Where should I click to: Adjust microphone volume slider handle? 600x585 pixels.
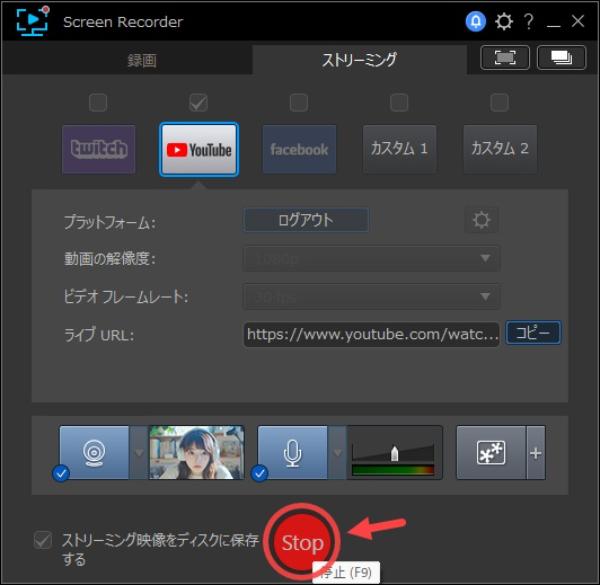click(395, 453)
